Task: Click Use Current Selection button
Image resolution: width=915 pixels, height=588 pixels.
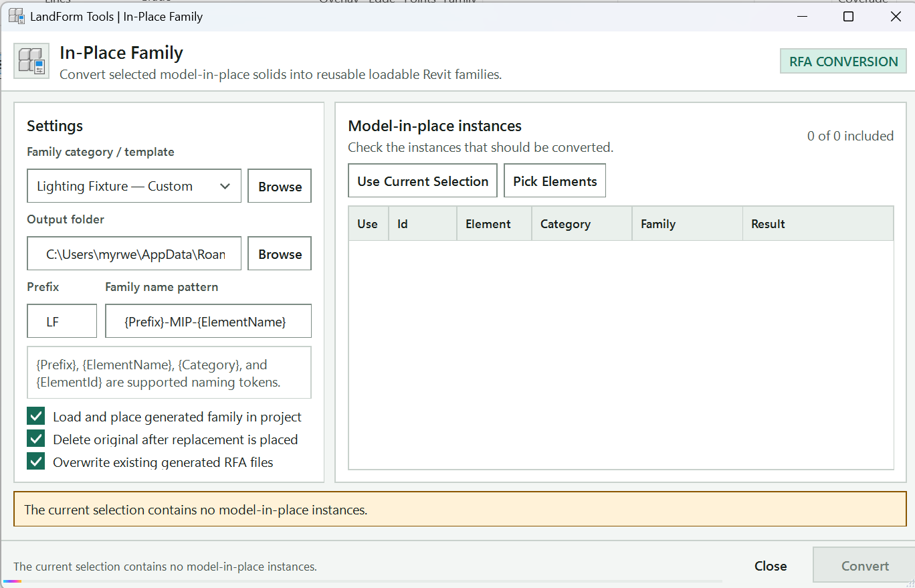Action: tap(423, 181)
